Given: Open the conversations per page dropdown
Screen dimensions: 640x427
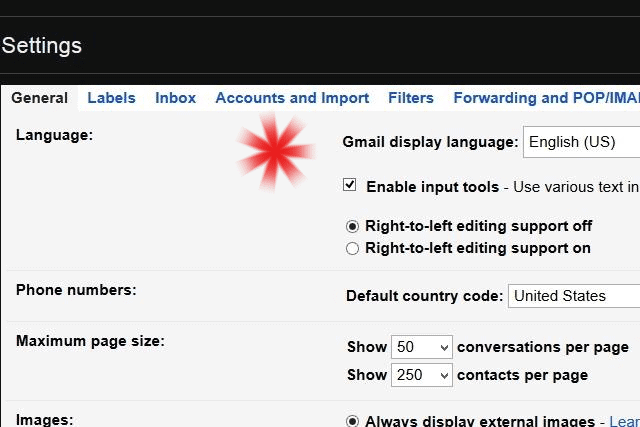Looking at the screenshot, I should (422, 347).
